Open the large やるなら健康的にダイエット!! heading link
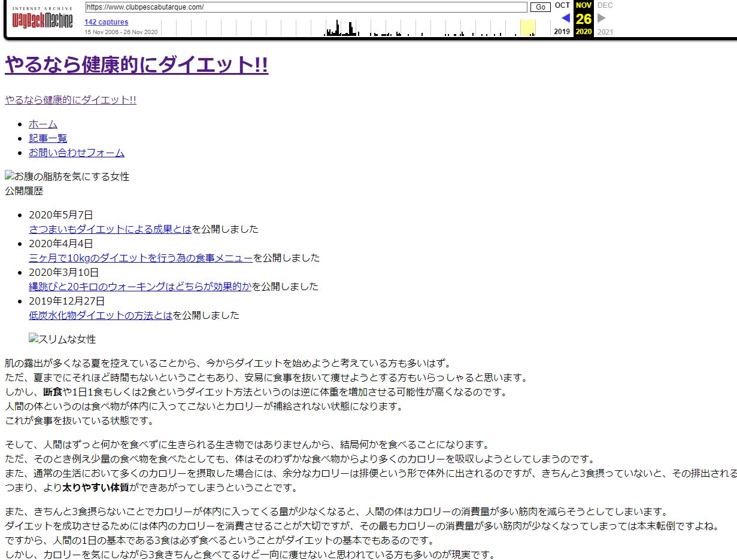Screen dimensions: 737x560 [137, 65]
